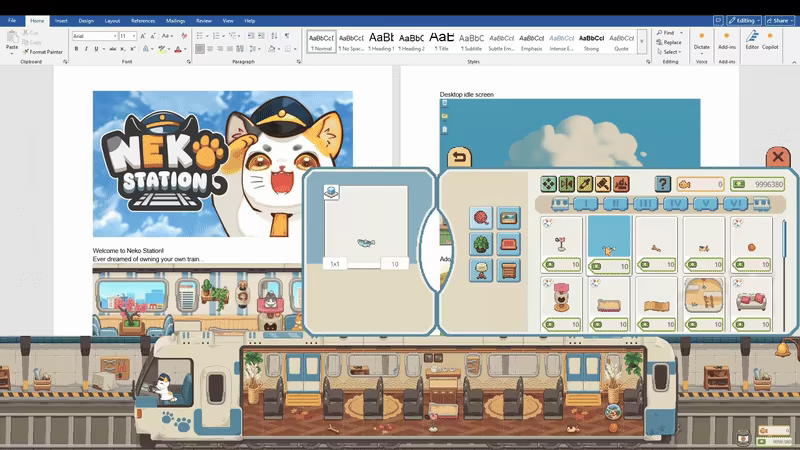The image size is (800, 450).
Task: Select the red rug category
Action: (x=508, y=244)
